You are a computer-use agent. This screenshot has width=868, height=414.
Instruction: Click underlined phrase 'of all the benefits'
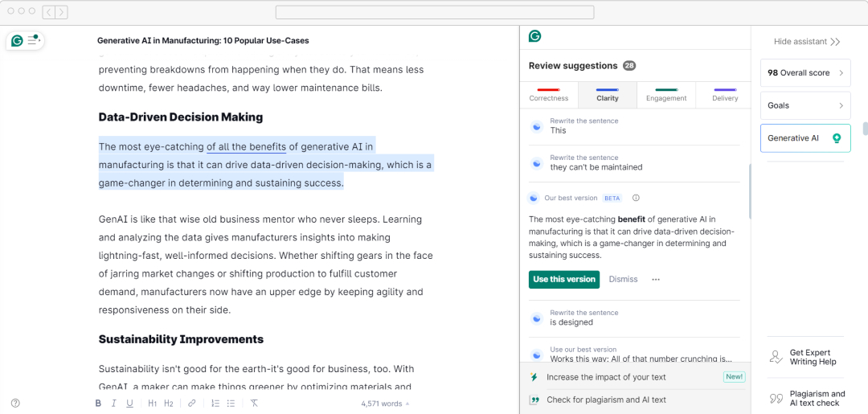coord(247,146)
